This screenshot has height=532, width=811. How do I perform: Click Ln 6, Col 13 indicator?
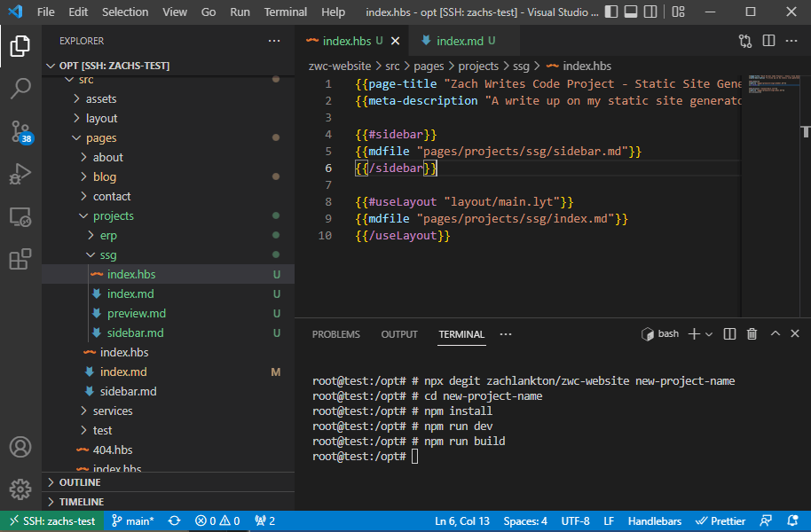click(x=461, y=520)
